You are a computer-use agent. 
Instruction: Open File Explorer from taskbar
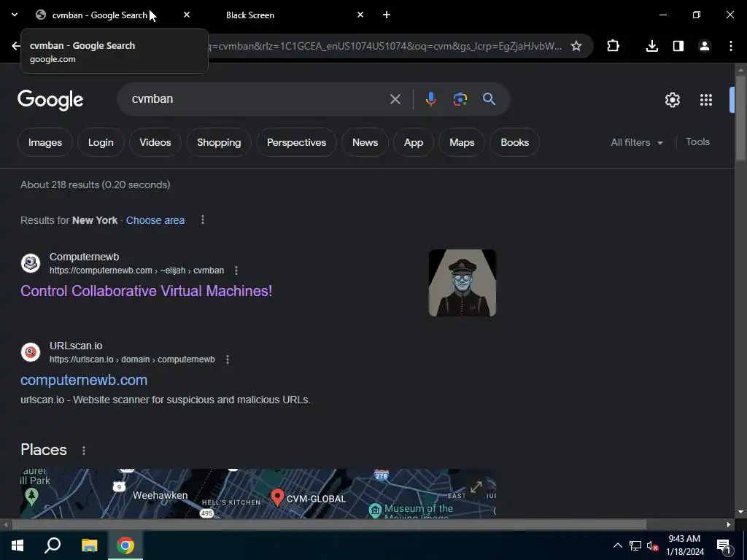(x=89, y=545)
